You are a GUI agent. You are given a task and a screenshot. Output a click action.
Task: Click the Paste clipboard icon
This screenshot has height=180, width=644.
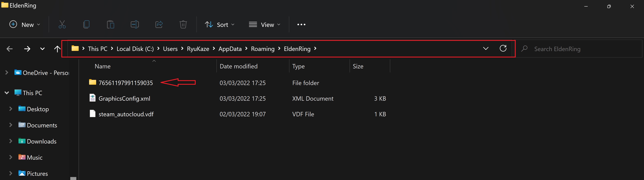pyautogui.click(x=110, y=25)
